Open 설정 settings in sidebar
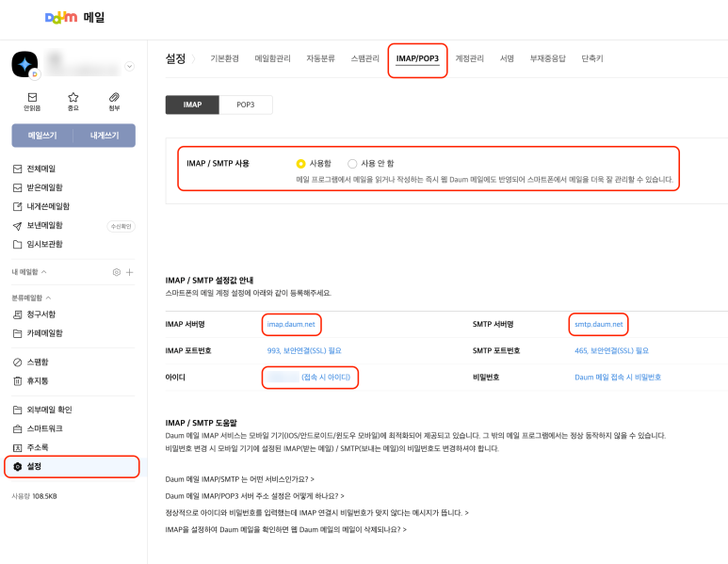This screenshot has width=728, height=564. point(72,466)
